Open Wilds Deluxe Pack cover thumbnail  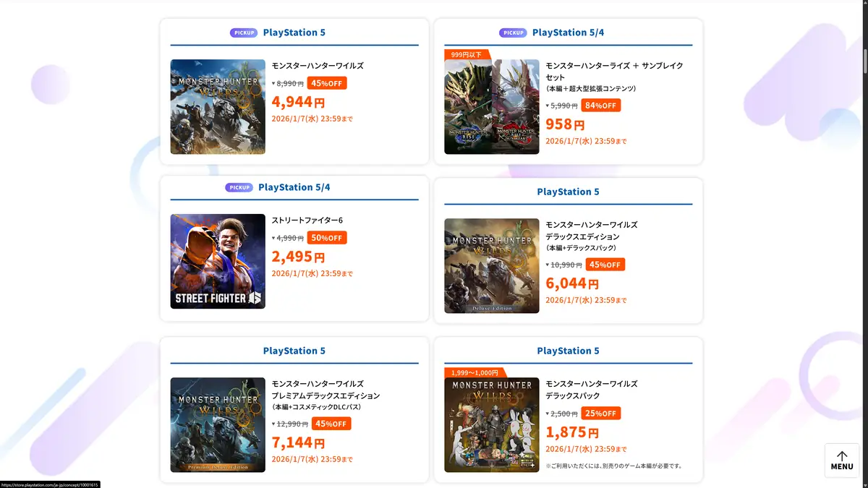(x=492, y=425)
